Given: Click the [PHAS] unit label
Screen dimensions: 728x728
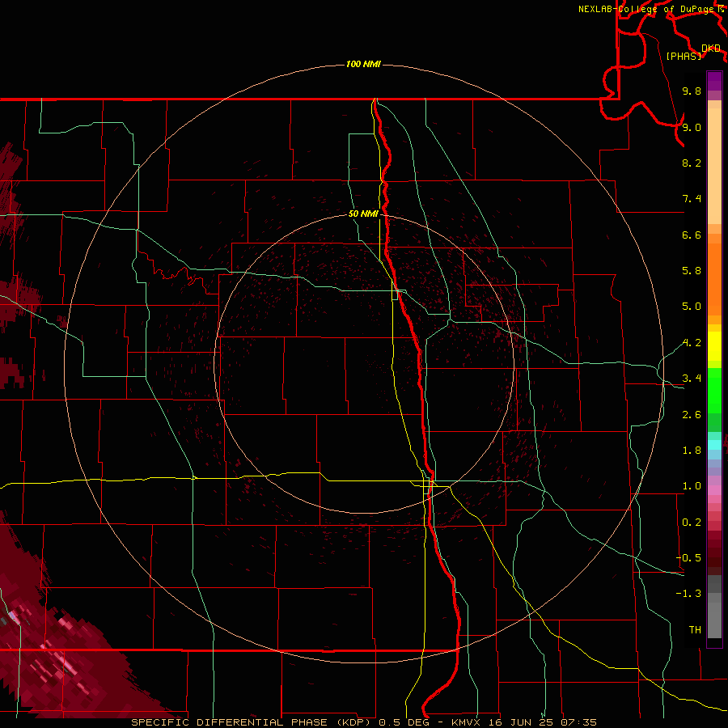Looking at the screenshot, I should (684, 56).
